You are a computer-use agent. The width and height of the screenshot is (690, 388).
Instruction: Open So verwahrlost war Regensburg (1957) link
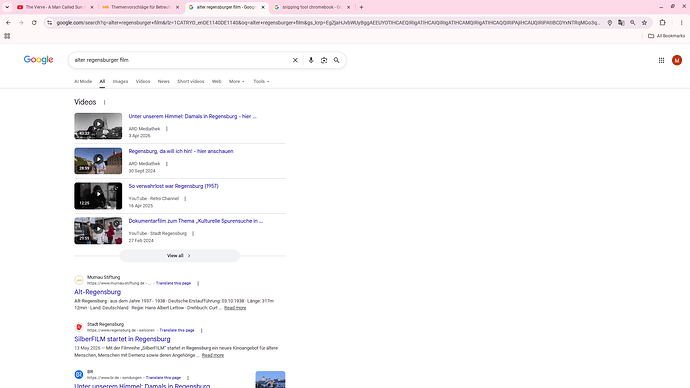click(x=173, y=186)
